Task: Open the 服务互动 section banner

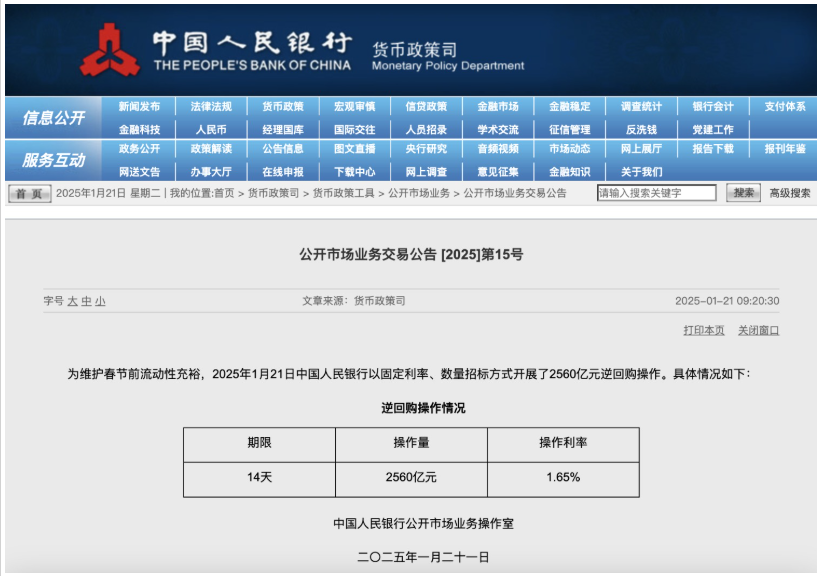Action: pos(54,160)
